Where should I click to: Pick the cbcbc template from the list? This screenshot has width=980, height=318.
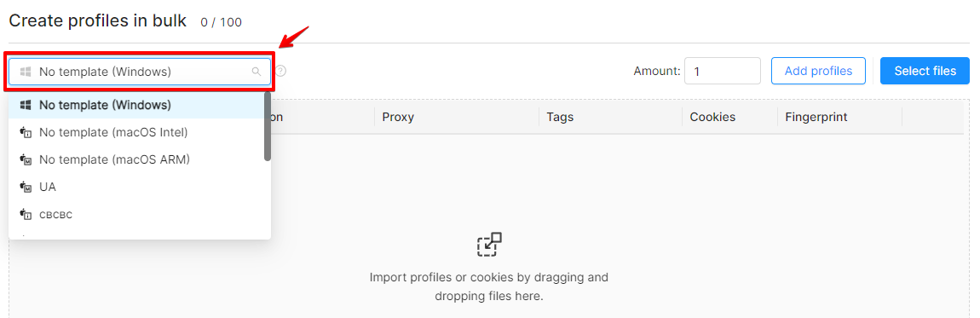click(x=136, y=214)
